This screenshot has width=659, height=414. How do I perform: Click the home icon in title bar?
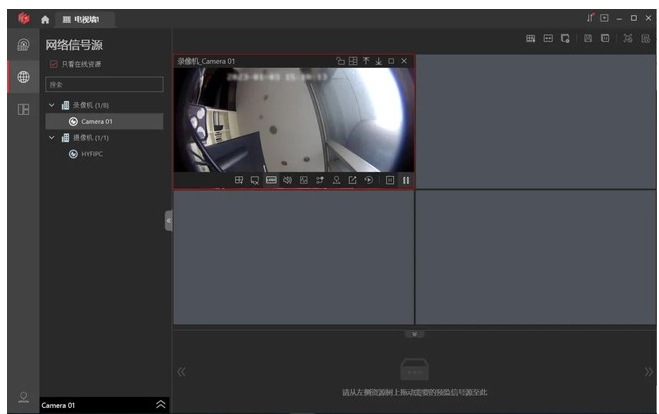pyautogui.click(x=45, y=19)
